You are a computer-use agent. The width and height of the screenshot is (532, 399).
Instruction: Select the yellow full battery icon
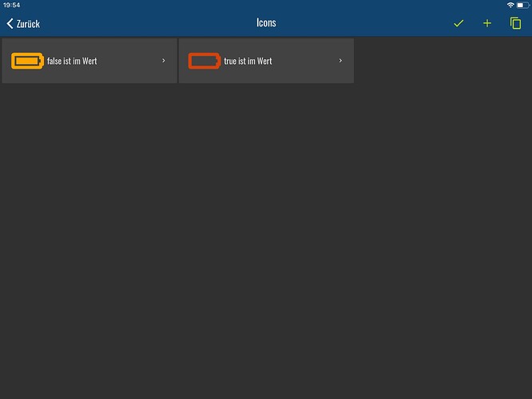pyautogui.click(x=27, y=61)
